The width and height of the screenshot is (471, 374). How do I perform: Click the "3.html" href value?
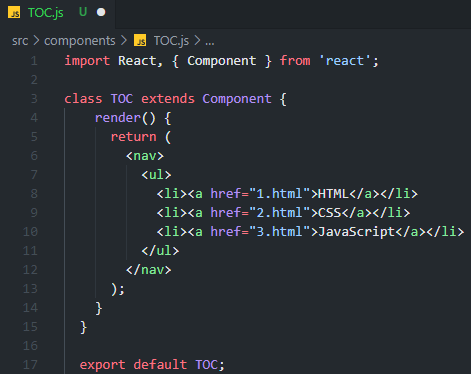tap(280, 232)
